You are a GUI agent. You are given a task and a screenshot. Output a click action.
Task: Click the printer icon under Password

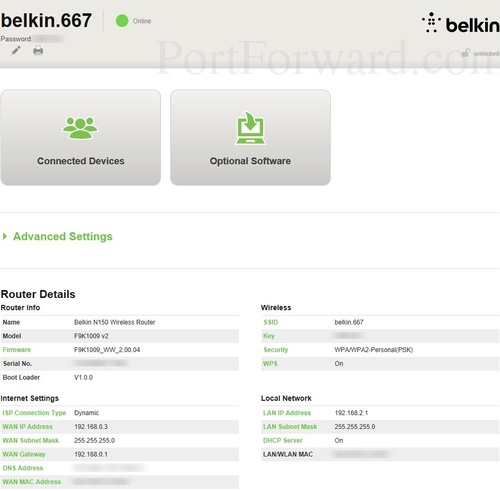pyautogui.click(x=38, y=50)
